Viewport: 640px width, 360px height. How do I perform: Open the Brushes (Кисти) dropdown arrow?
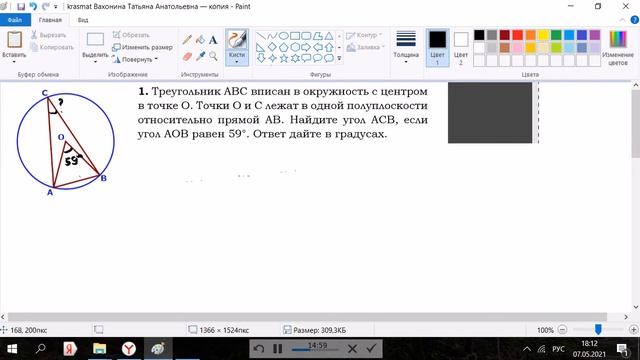coord(237,62)
